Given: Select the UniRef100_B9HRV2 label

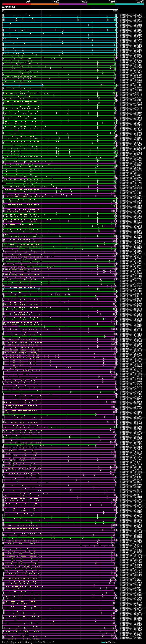Looking at the screenshot, I should pyautogui.click(x=131, y=223).
